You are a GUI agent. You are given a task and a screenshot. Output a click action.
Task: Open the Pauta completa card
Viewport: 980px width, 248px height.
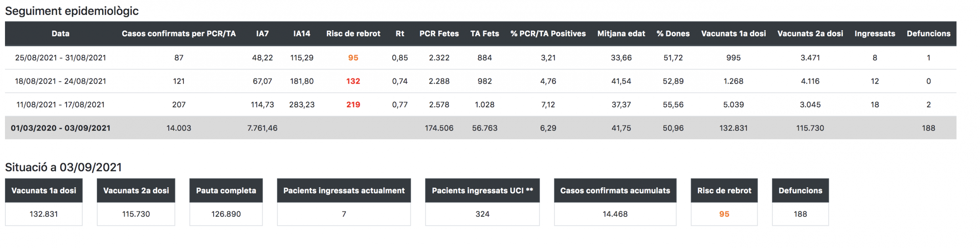(x=226, y=202)
